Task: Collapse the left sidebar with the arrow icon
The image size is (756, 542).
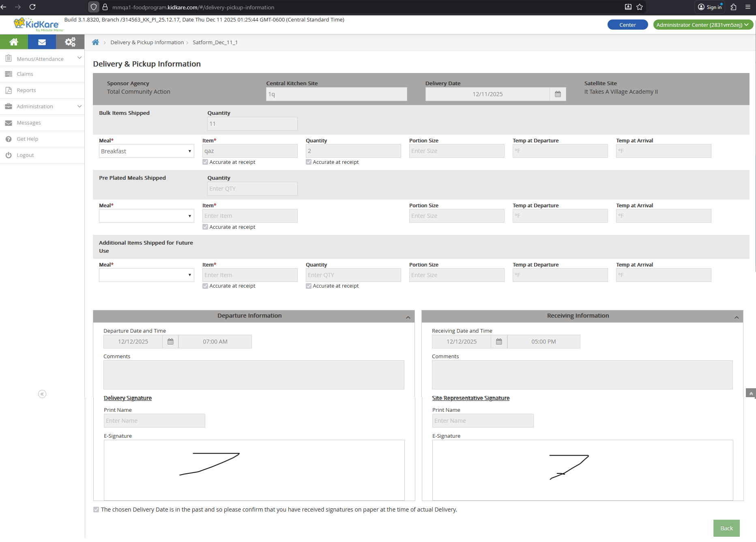Action: tap(42, 394)
